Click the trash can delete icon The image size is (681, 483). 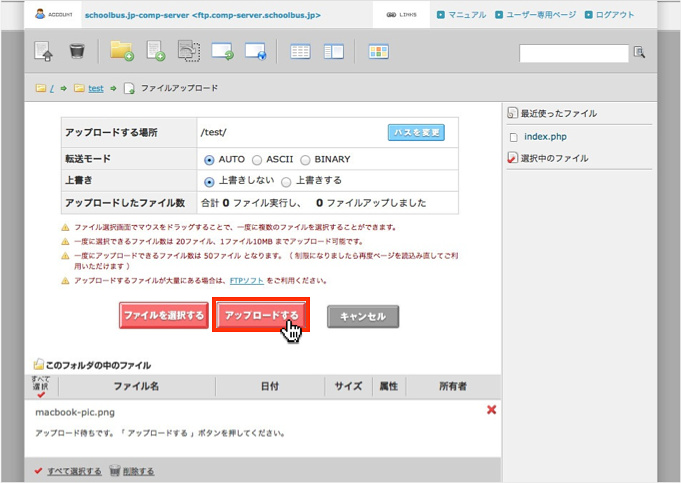(x=77, y=51)
